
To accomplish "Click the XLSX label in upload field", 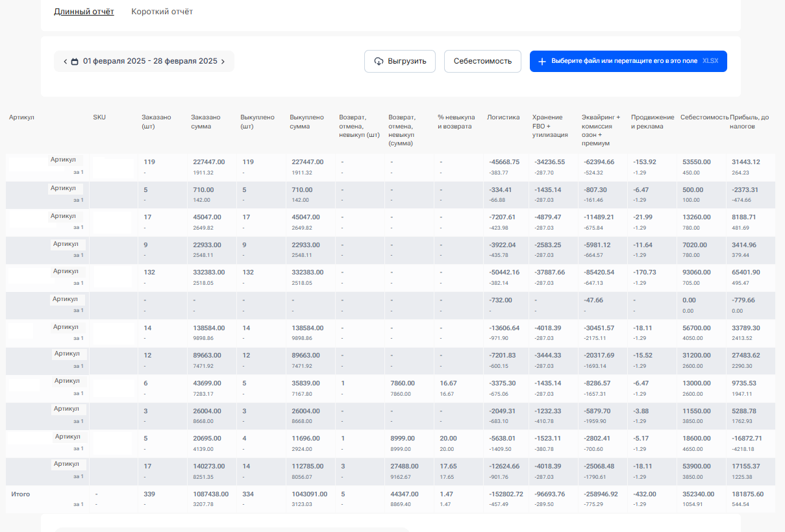I will click(x=710, y=61).
